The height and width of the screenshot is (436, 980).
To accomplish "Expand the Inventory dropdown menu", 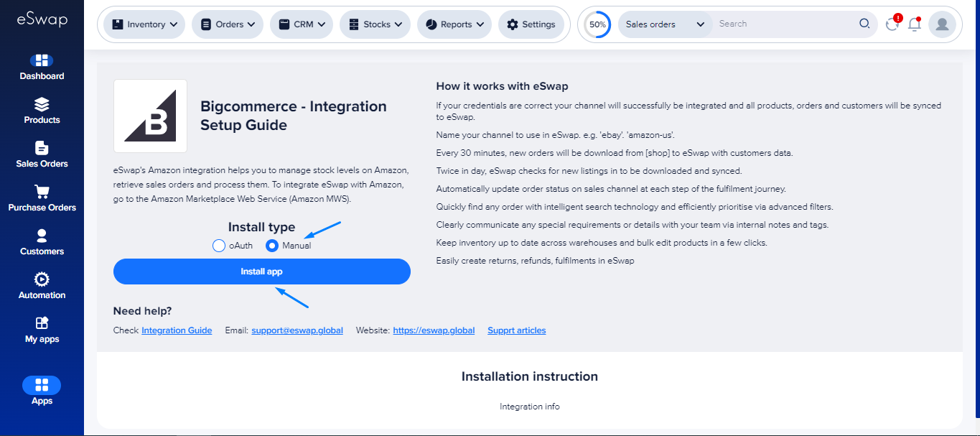I will 144,24.
